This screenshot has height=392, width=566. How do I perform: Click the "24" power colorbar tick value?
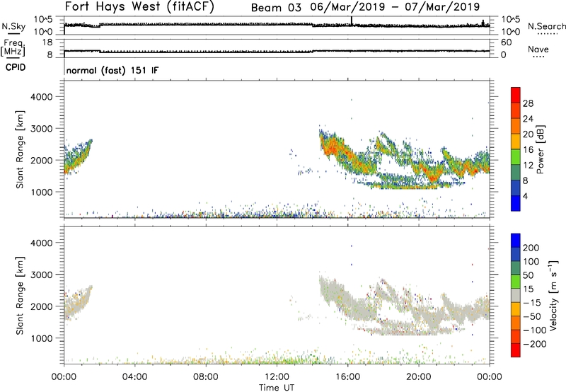(528, 119)
